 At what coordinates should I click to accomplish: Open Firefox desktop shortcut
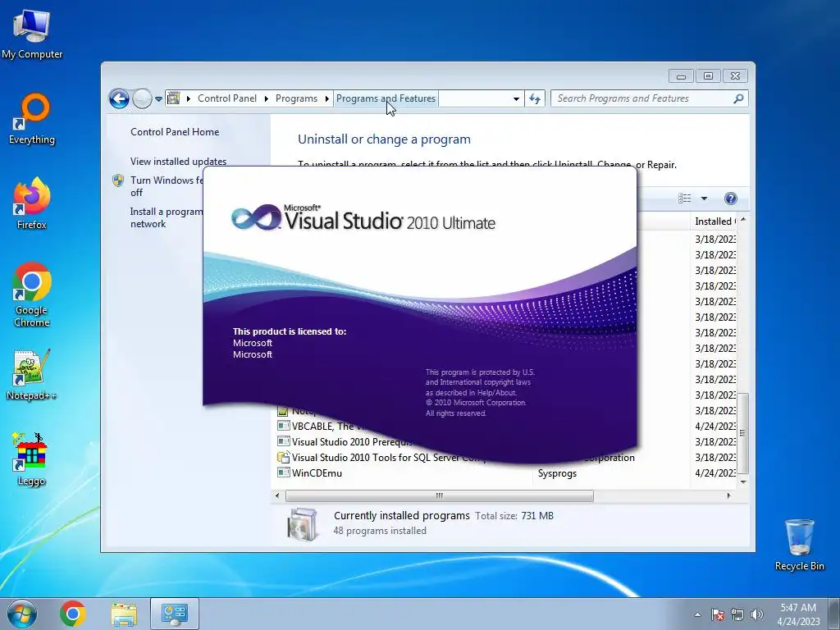coord(32,203)
